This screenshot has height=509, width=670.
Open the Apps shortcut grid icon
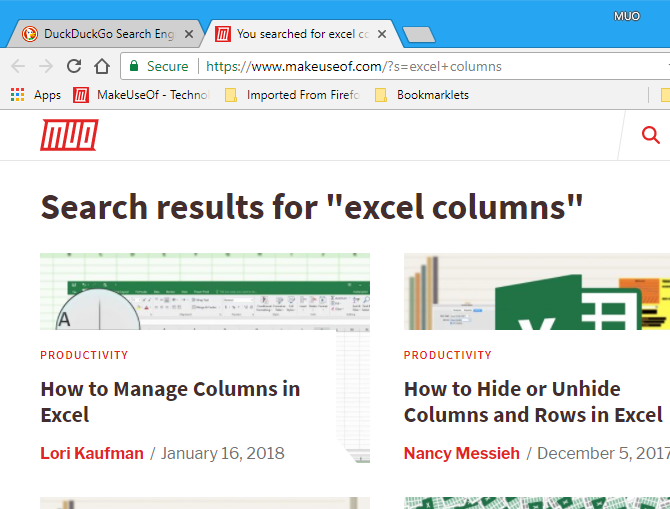coord(18,94)
